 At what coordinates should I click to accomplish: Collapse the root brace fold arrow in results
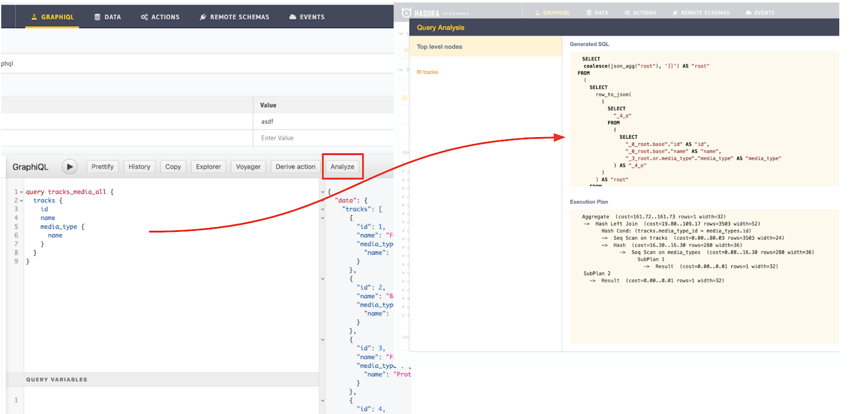click(x=323, y=192)
